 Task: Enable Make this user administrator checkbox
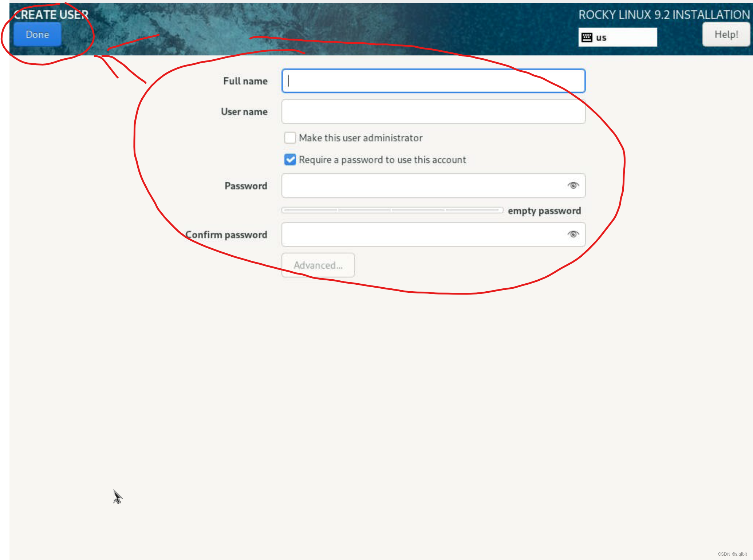click(290, 138)
